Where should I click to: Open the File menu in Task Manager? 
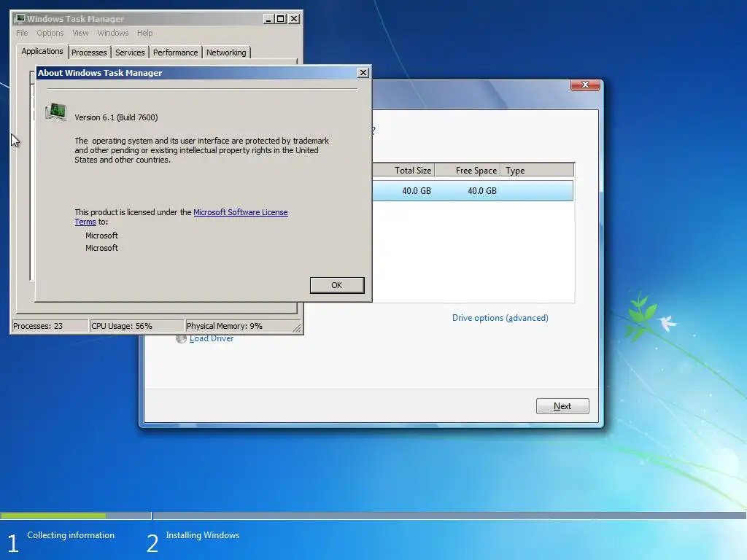22,33
